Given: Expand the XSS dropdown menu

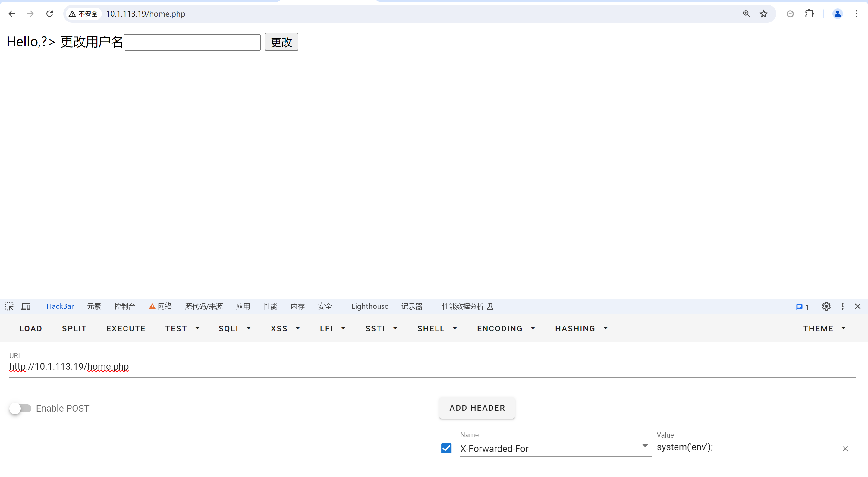Looking at the screenshot, I should pyautogui.click(x=285, y=329).
